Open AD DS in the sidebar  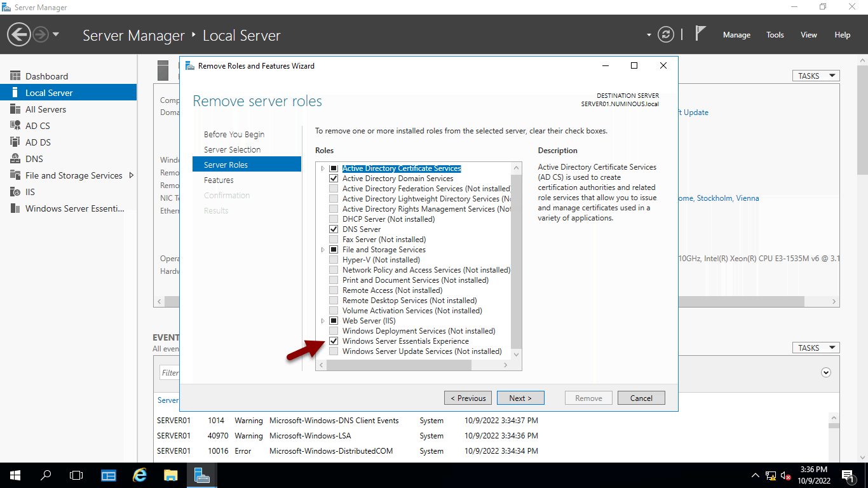[68, 142]
